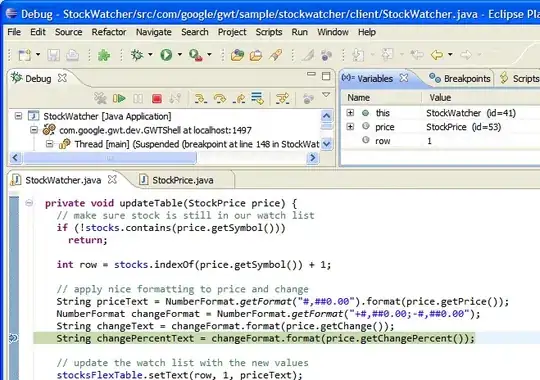Viewport: 540px width, 380px height.
Task: Click the Step Return icon
Action: click(x=239, y=99)
